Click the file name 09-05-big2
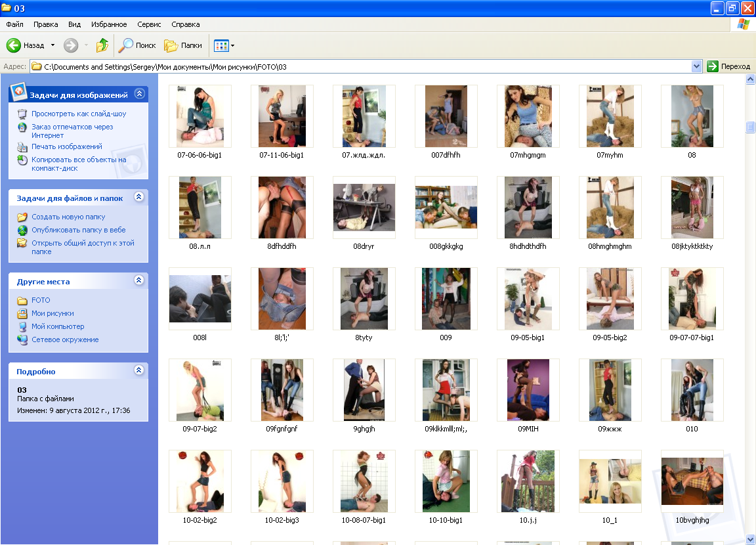The image size is (756, 545). point(610,338)
